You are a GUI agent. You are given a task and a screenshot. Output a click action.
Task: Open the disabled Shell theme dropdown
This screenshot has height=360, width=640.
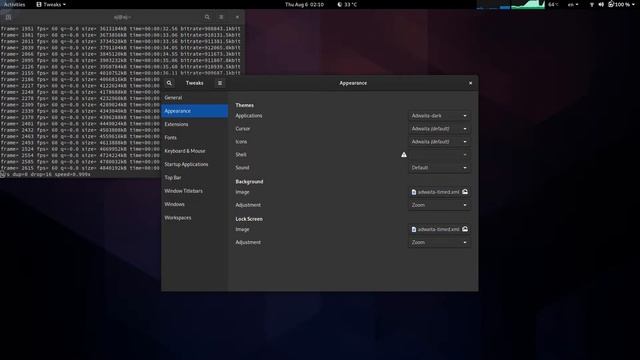coord(439,155)
